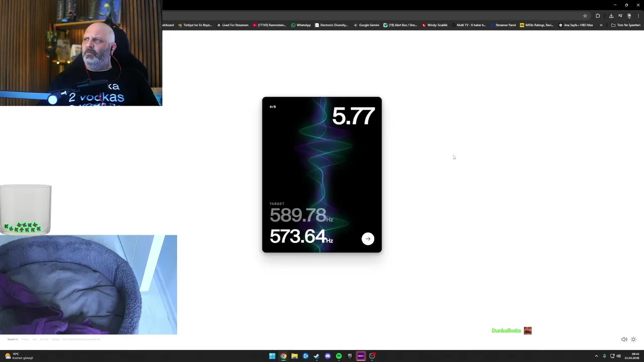Open the media control icon in Chrome toolbar
Viewport: 644px width, 362px height.
(x=620, y=16)
